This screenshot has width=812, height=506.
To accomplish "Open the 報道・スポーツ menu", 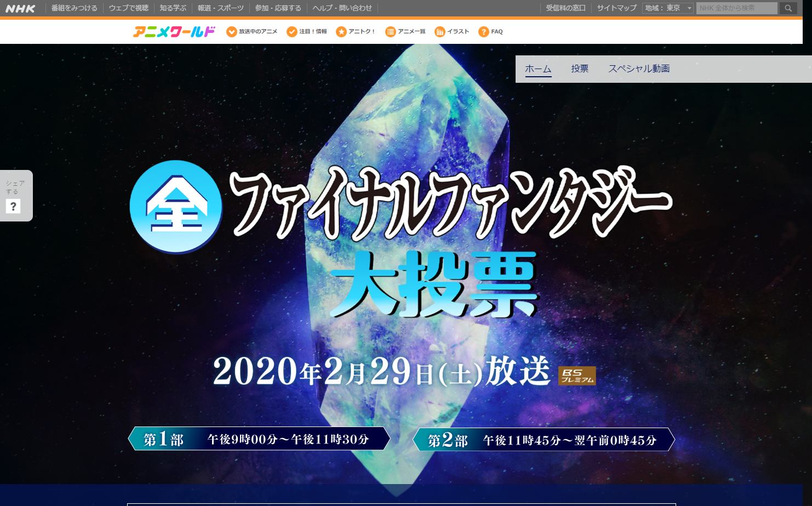I will (221, 8).
